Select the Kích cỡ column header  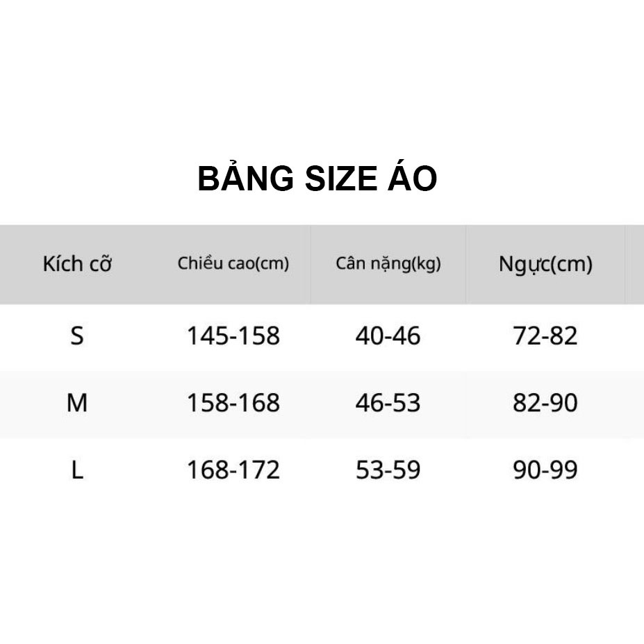pyautogui.click(x=77, y=264)
